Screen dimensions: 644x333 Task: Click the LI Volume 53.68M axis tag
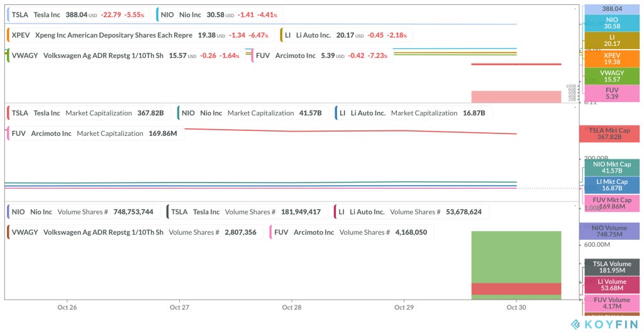(x=612, y=285)
